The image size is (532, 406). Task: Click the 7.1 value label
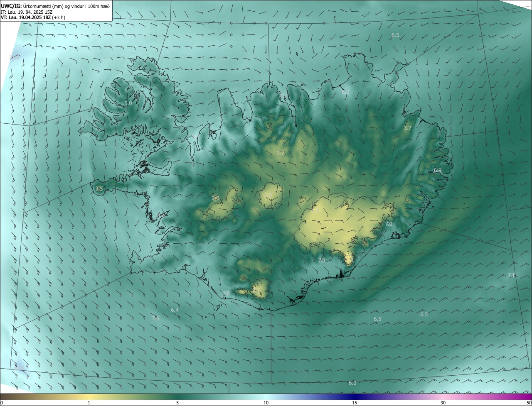[511, 276]
